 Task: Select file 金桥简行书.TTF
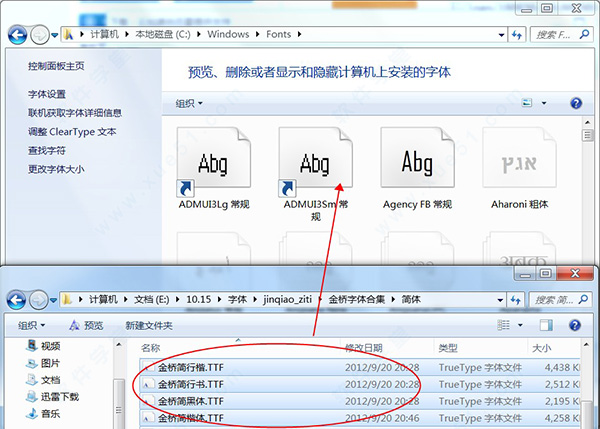[x=360, y=384]
